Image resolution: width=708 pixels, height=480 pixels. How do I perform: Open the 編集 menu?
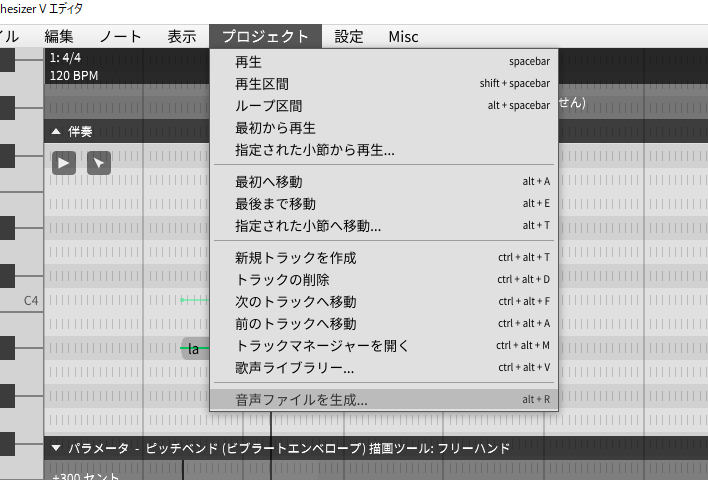pos(59,37)
